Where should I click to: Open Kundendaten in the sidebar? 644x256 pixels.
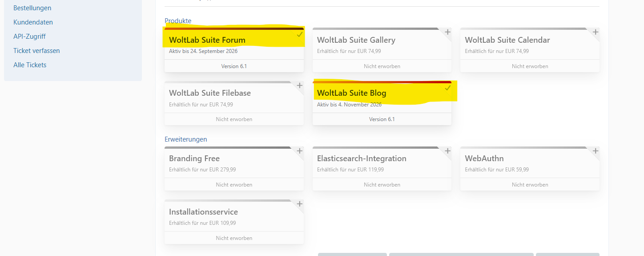[x=33, y=22]
